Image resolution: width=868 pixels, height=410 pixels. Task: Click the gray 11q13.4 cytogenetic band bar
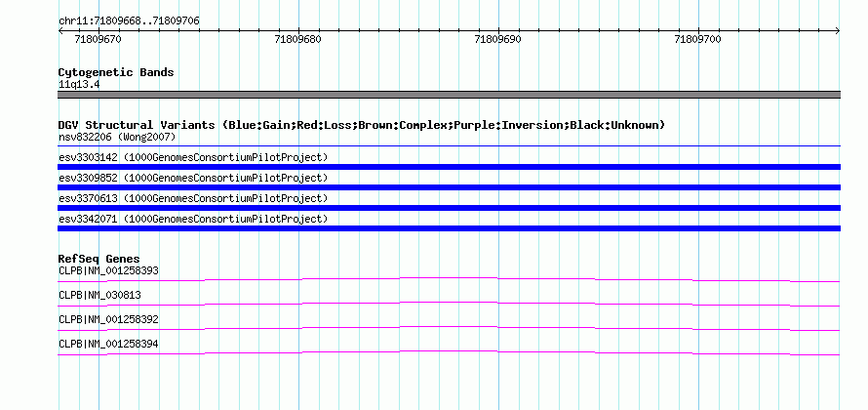point(449,95)
